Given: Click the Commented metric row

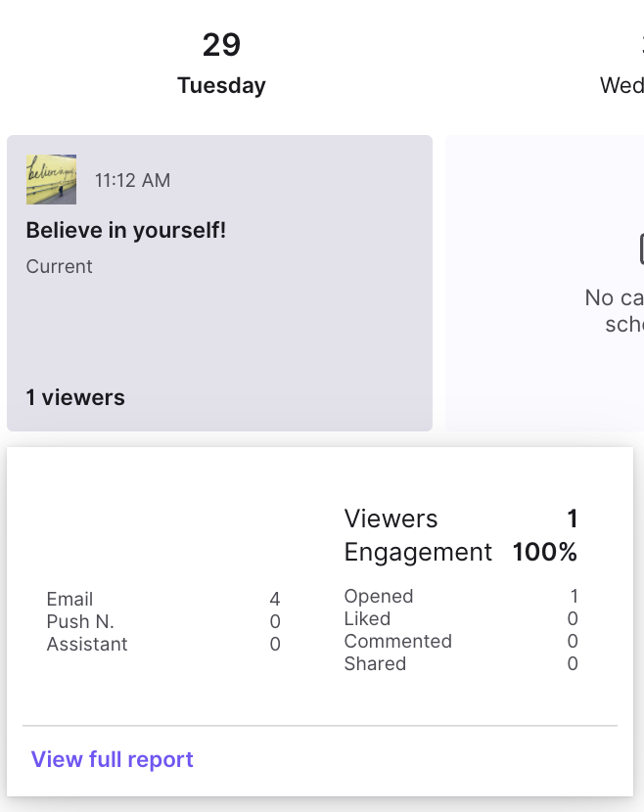Looking at the screenshot, I should tap(461, 641).
